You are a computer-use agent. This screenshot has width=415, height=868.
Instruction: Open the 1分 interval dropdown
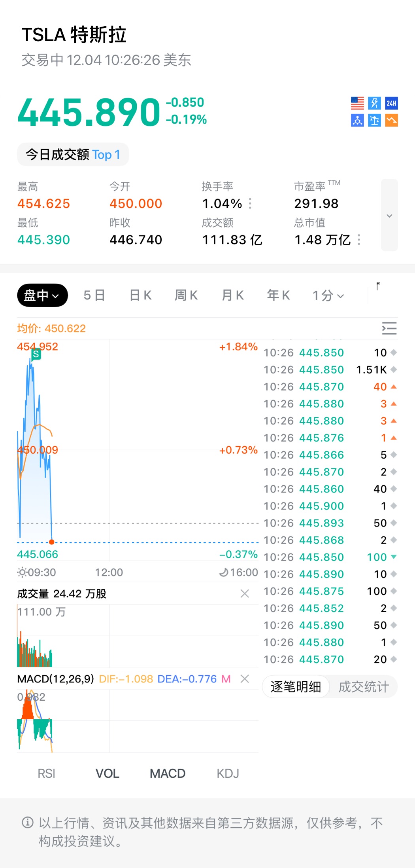(328, 295)
